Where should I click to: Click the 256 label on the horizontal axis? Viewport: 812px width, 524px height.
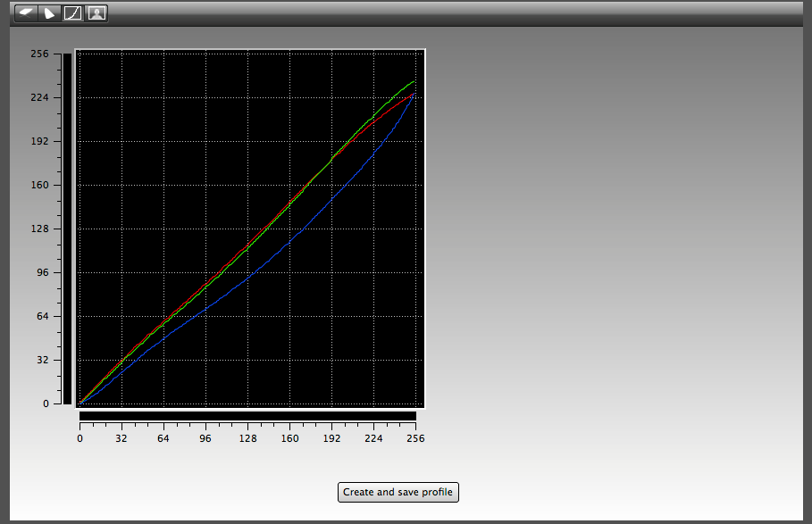tap(415, 438)
